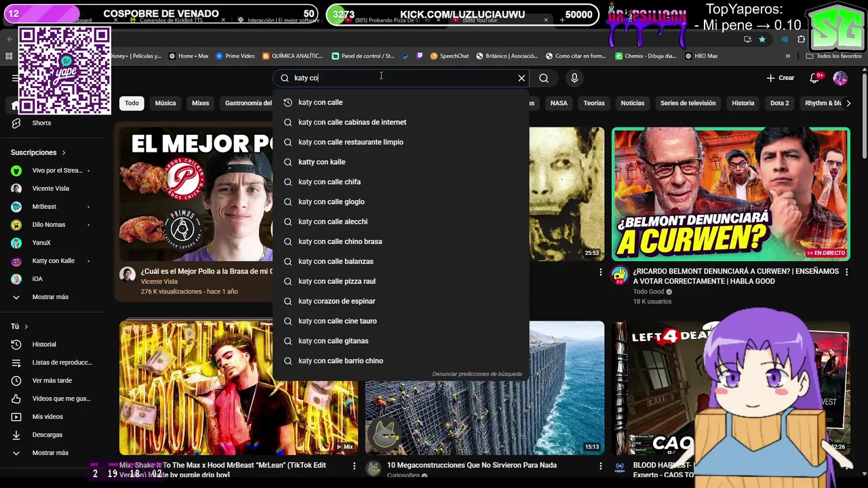The height and width of the screenshot is (488, 868).
Task: Choose suggestion 'katy con calle chino brasa'
Action: 401,241
